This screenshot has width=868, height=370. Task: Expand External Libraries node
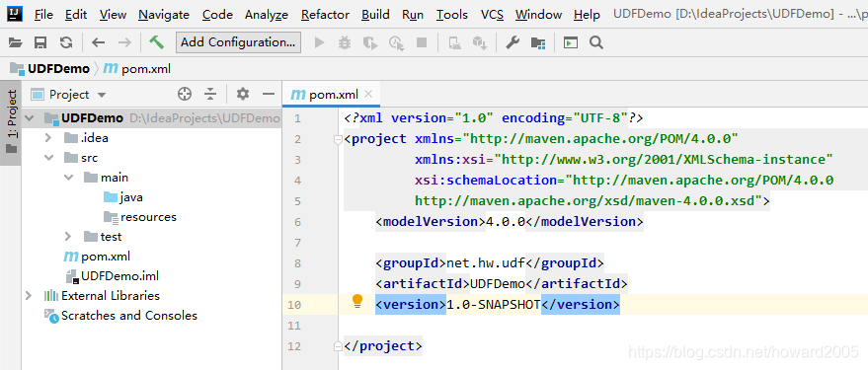(x=29, y=296)
